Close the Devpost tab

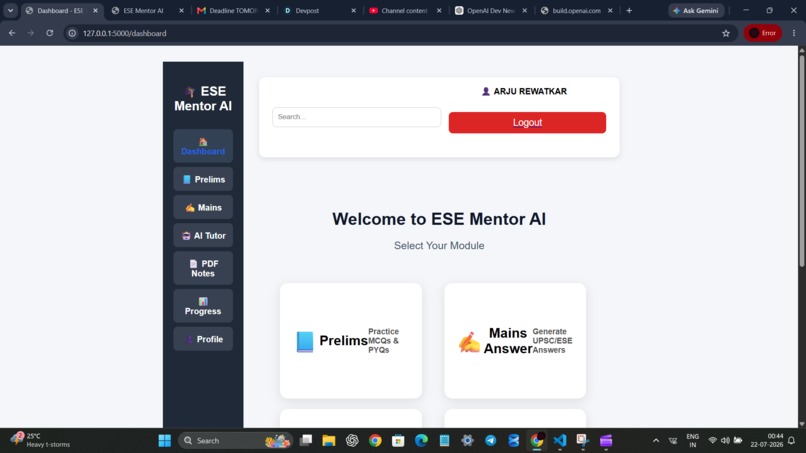[353, 10]
